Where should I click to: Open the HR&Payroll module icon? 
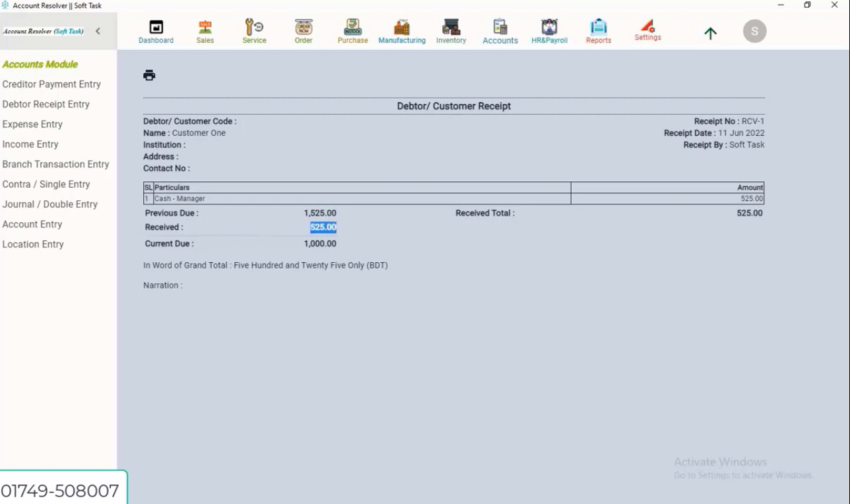pos(549,30)
